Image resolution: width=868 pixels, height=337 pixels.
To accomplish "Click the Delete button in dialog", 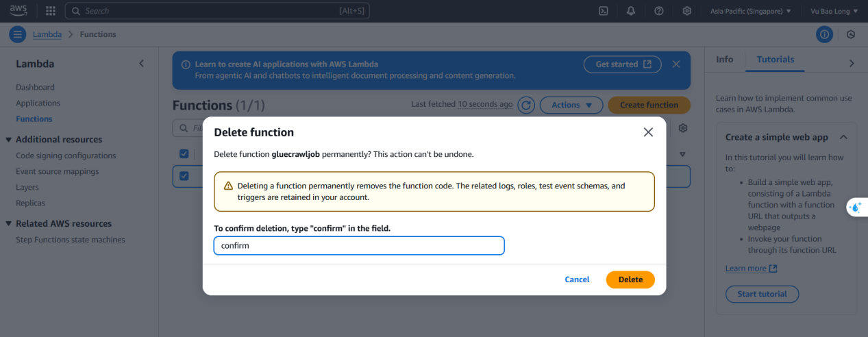I will [630, 279].
